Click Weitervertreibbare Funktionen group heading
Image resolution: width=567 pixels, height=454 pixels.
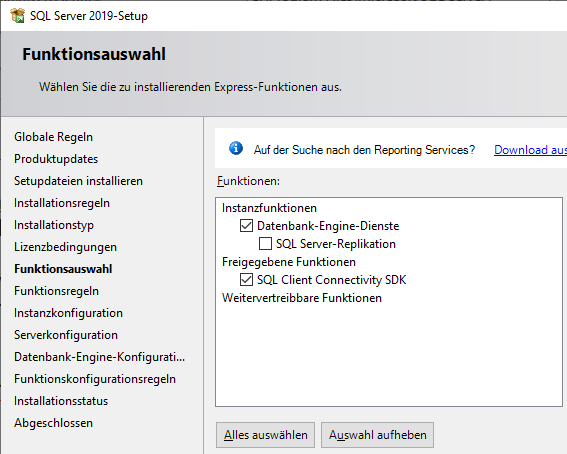click(x=302, y=298)
